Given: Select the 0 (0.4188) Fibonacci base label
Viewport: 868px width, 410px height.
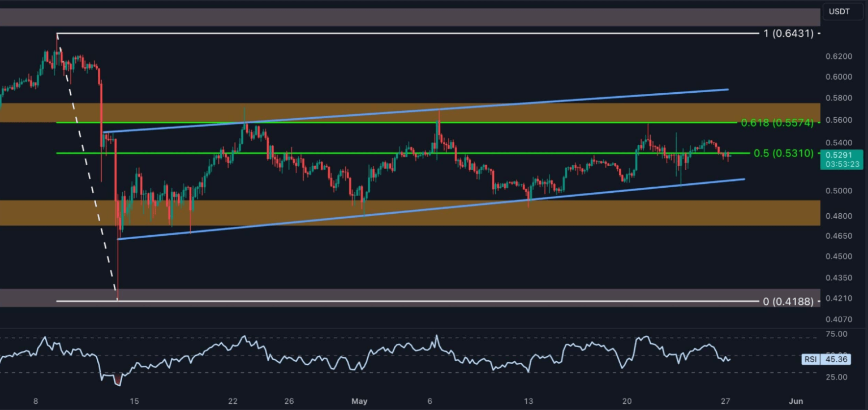Looking at the screenshot, I should [x=788, y=301].
